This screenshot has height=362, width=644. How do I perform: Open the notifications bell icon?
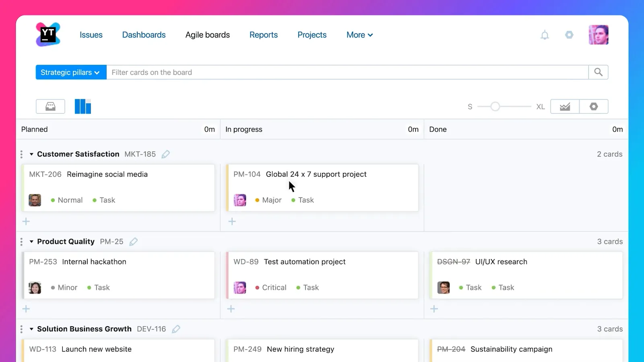pyautogui.click(x=545, y=35)
